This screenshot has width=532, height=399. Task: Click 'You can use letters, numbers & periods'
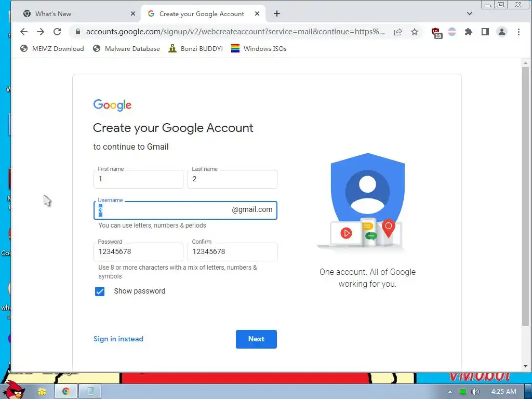pos(152,225)
